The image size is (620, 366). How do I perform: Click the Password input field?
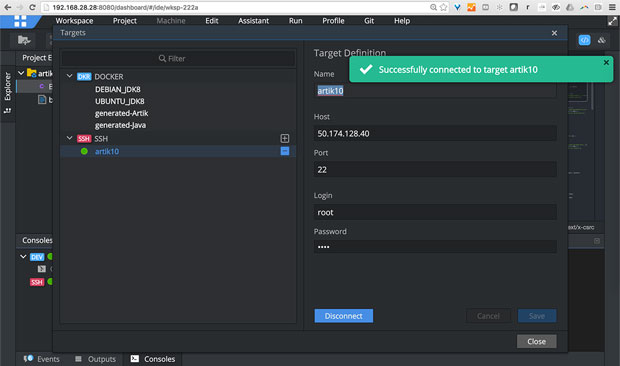pyautogui.click(x=435, y=247)
